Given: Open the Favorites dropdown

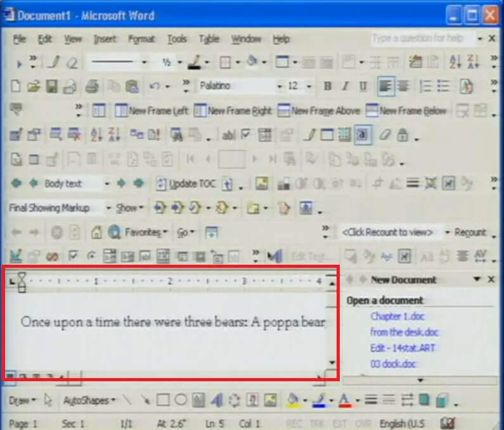Looking at the screenshot, I should (x=146, y=232).
